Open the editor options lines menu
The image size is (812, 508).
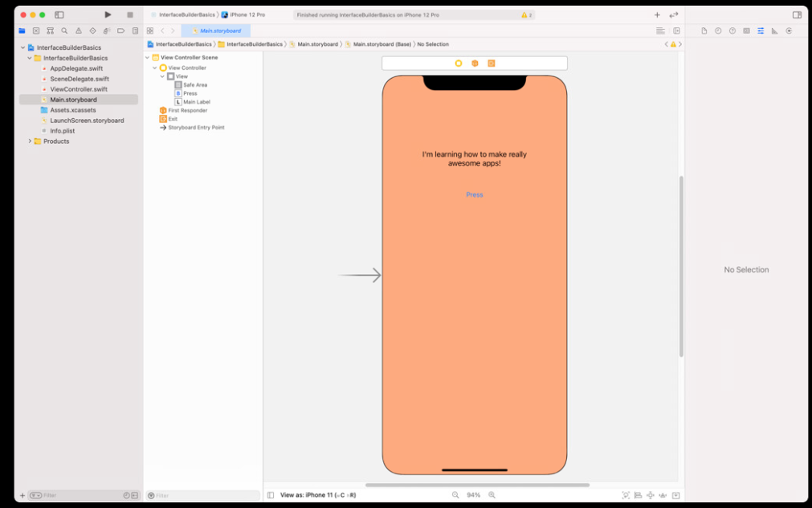tap(660, 31)
